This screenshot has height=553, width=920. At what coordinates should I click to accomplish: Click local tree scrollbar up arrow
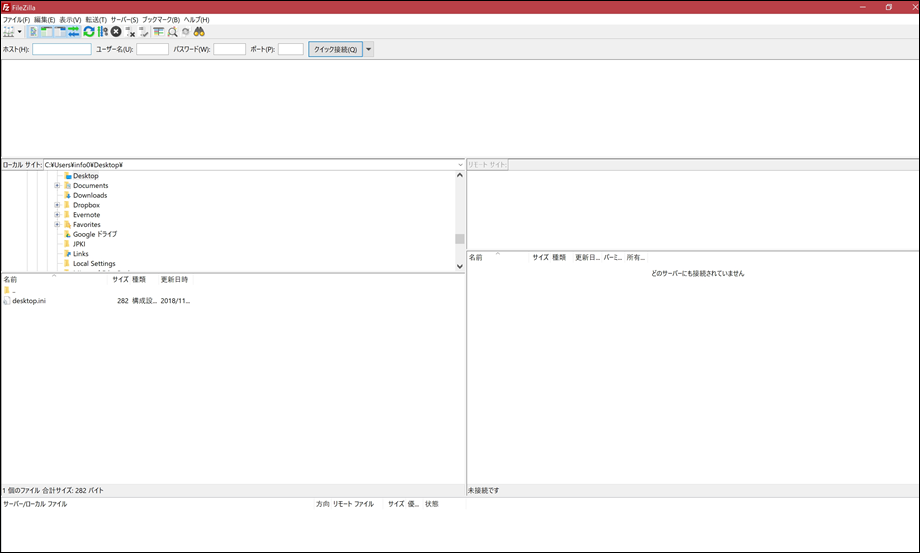click(460, 175)
